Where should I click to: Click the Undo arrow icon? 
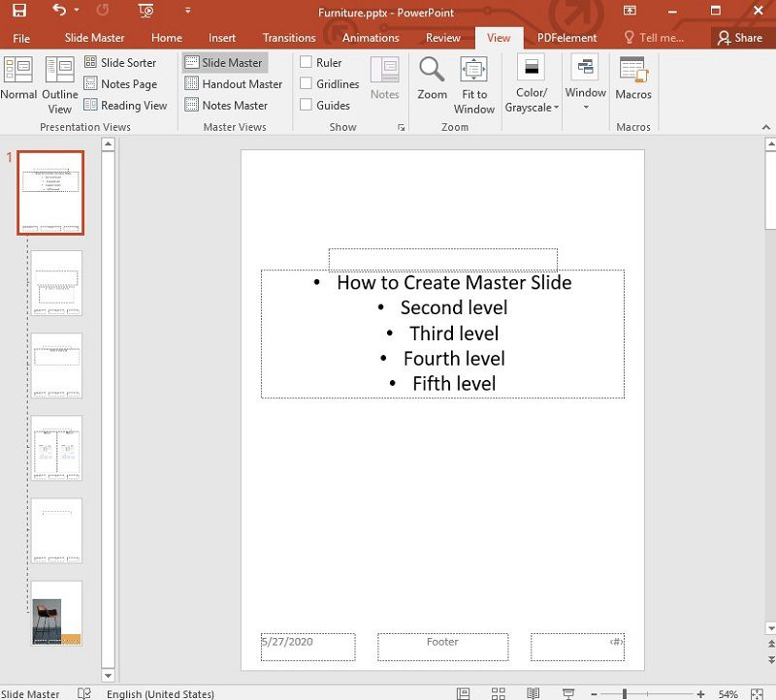click(x=59, y=10)
